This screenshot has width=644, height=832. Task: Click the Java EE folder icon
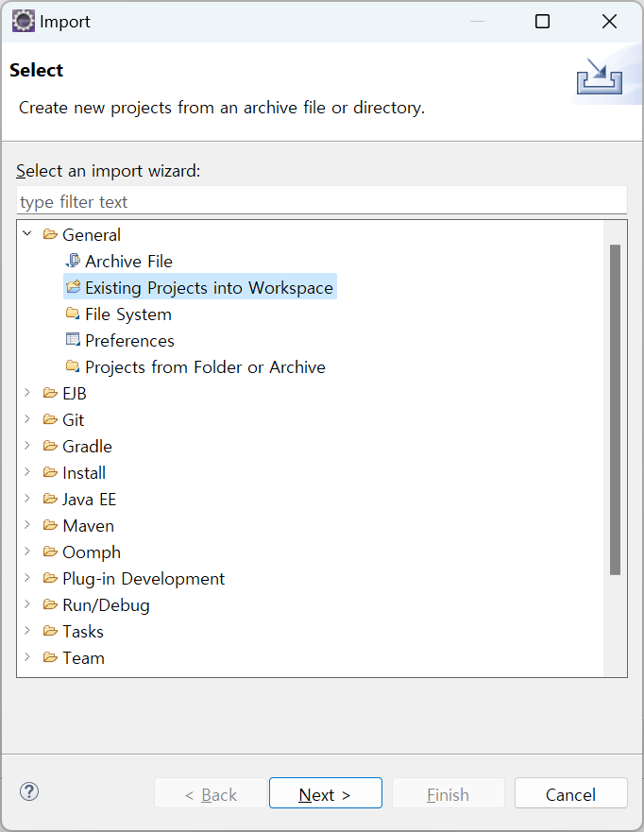coord(50,499)
